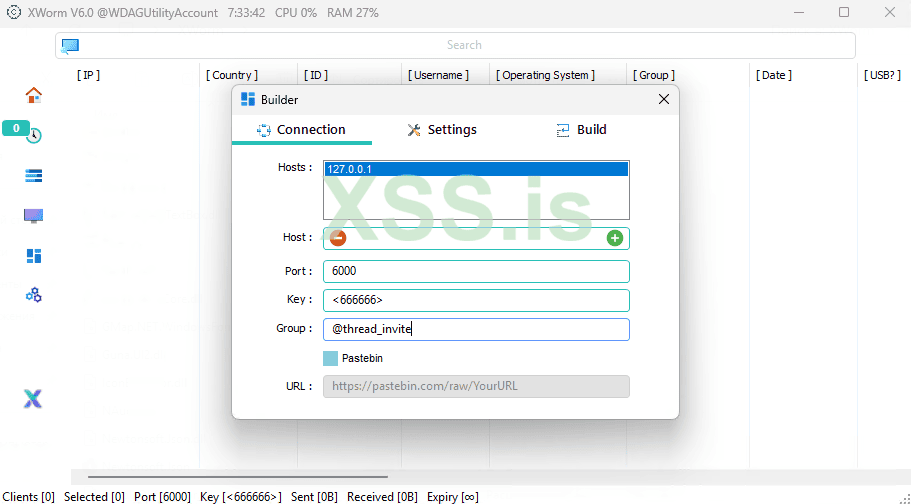Click the [ USB? ] column header

pyautogui.click(x=882, y=75)
